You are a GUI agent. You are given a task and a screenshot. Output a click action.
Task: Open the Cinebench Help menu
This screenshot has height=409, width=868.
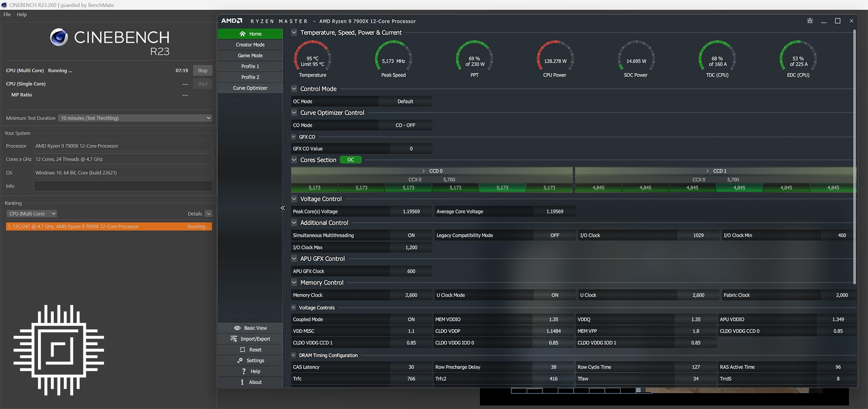(22, 14)
